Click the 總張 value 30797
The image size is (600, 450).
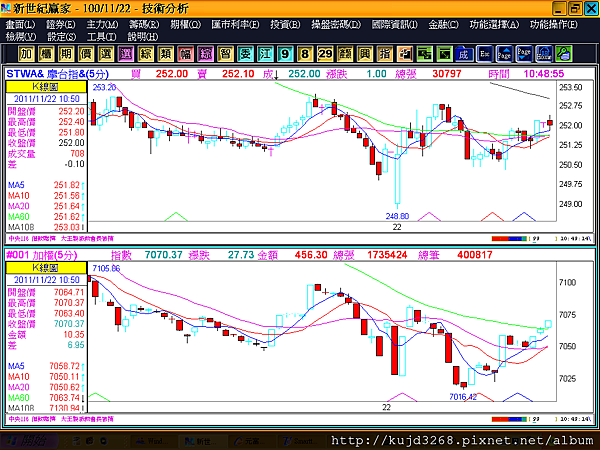point(447,73)
